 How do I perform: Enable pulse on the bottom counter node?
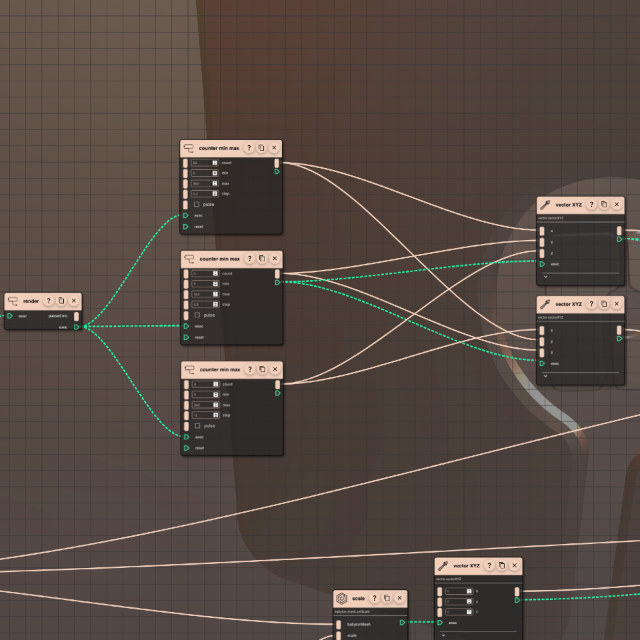(x=198, y=426)
